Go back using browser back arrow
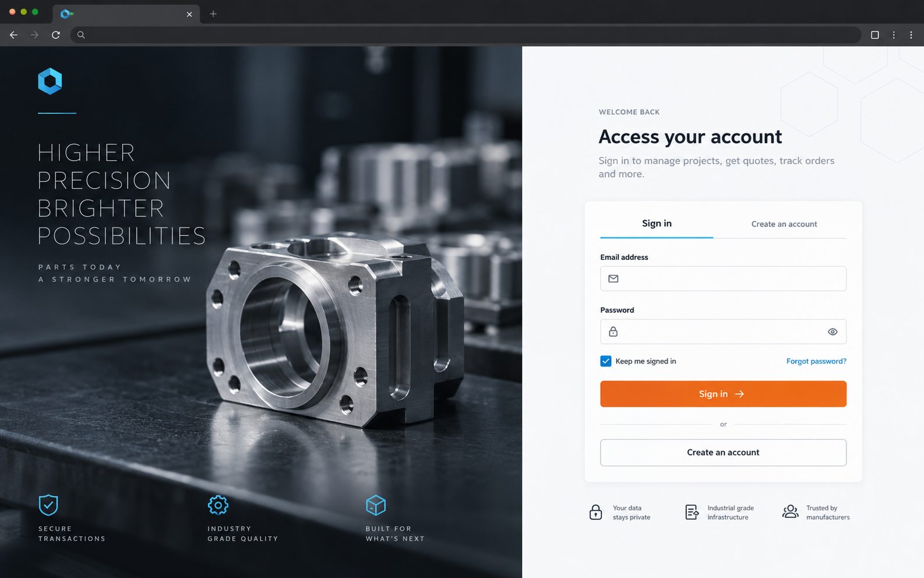This screenshot has height=578, width=924. [14, 35]
